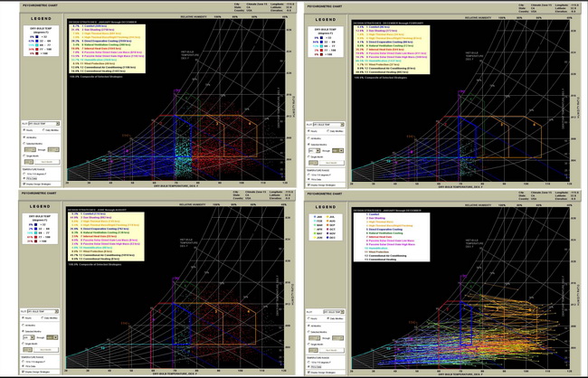Open PLOT dropdown in June–August chart
The height and width of the screenshot is (378, 588).
click(x=43, y=311)
